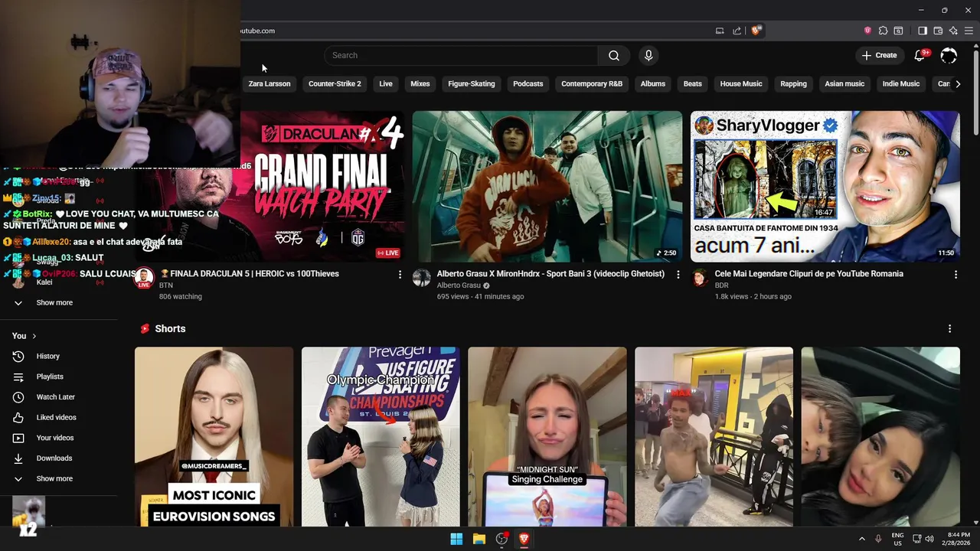
Task: Open the SharyVlogger video thumbnail
Action: pos(825,187)
